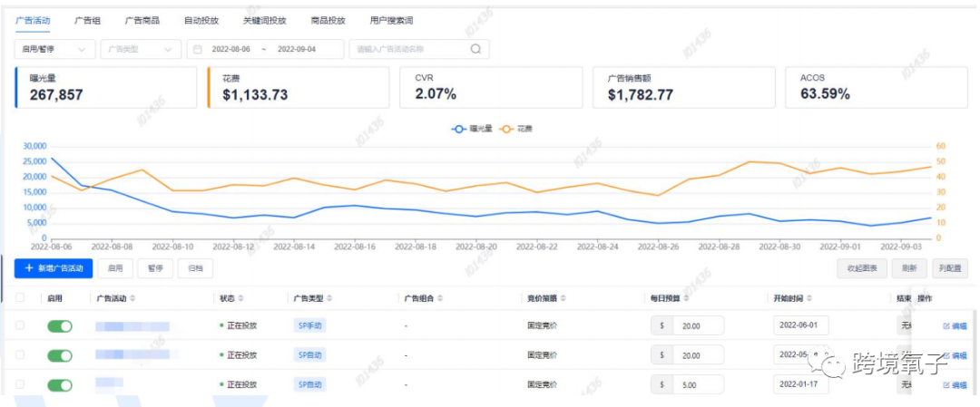
Task: Sort by the 每日预算 column icon
Action: (x=686, y=298)
